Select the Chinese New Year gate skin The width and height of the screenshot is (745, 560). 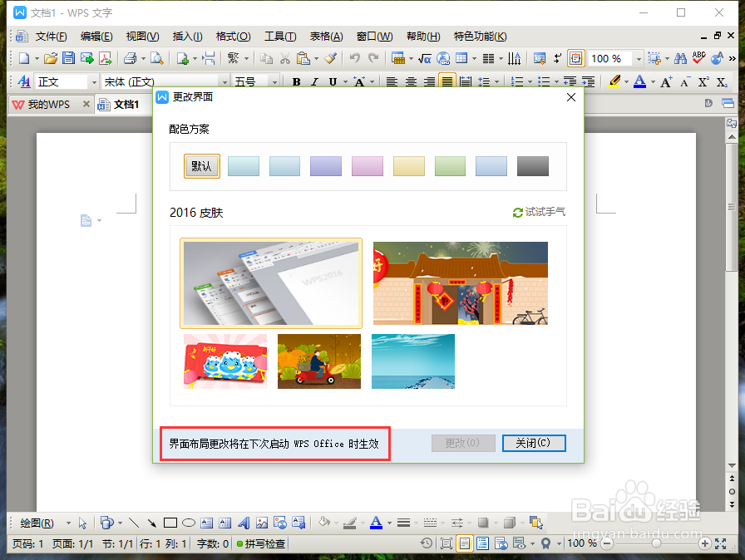pyautogui.click(x=461, y=283)
